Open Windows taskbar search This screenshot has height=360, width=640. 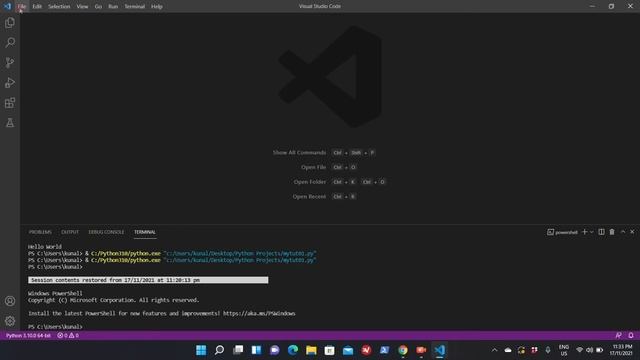pos(219,350)
